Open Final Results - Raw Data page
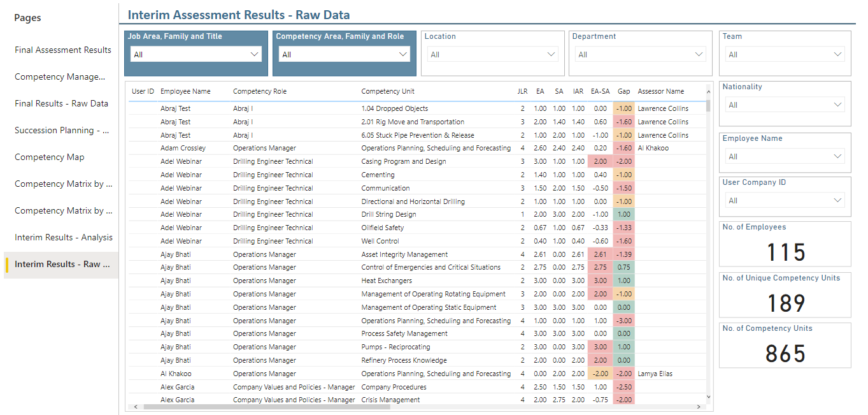Viewport: 868px width, 415px height. point(62,103)
